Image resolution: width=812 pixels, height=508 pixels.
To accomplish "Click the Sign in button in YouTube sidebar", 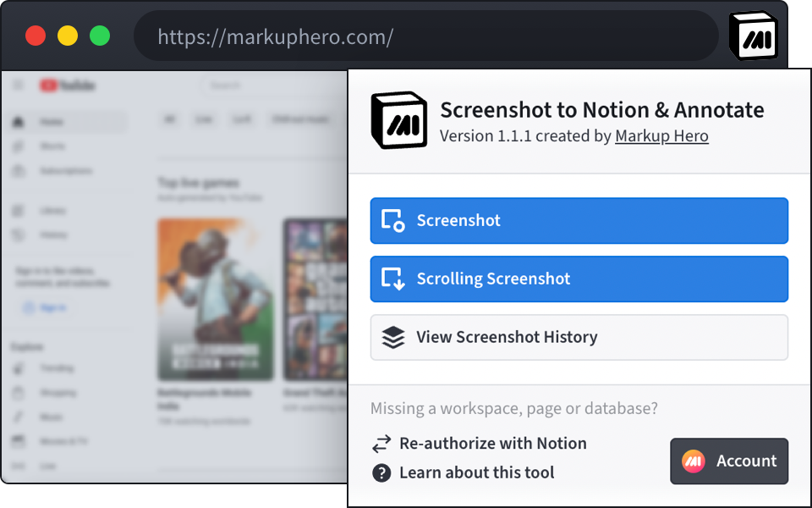I will click(45, 308).
